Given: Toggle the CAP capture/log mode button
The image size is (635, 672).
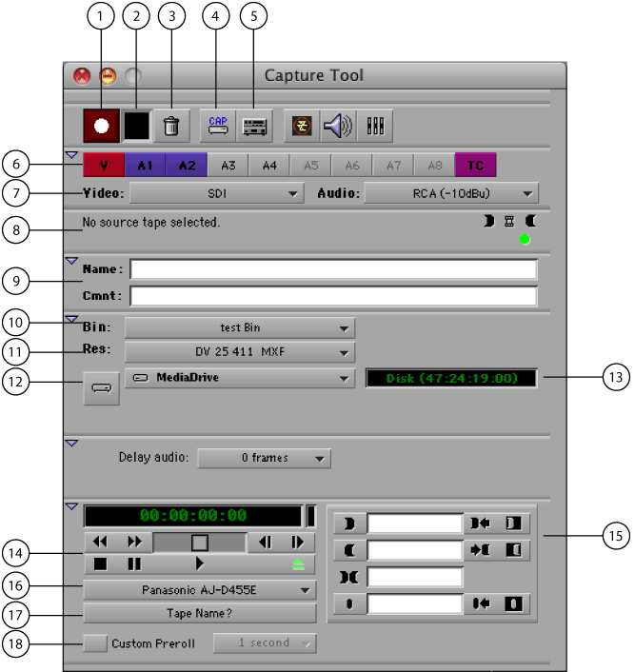Looking at the screenshot, I should click(x=215, y=125).
